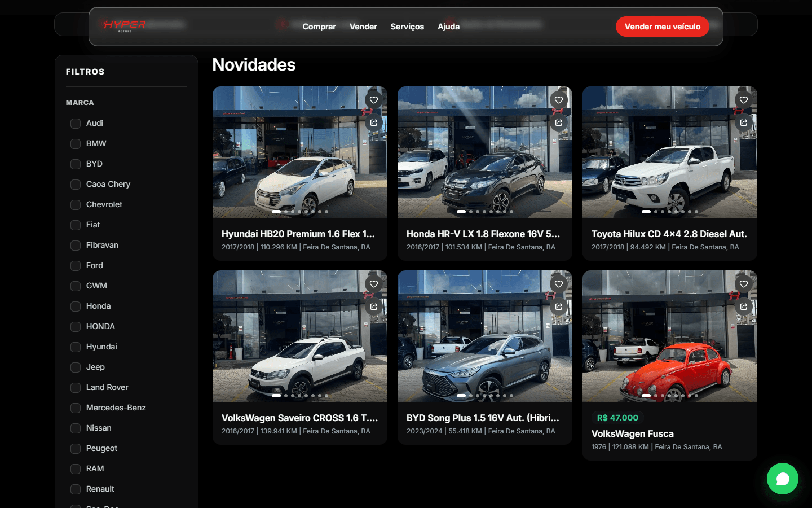The width and height of the screenshot is (812, 508).
Task: Share the Honda HR-V listing
Action: pos(559,122)
